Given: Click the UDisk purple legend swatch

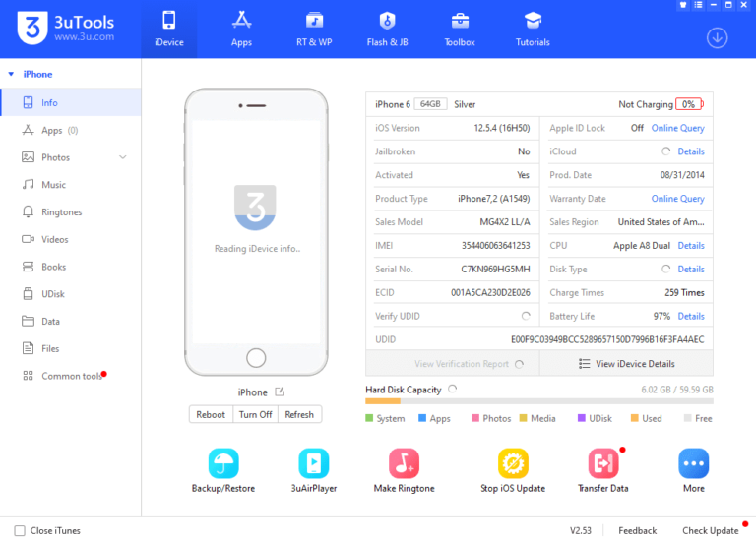Looking at the screenshot, I should [582, 418].
